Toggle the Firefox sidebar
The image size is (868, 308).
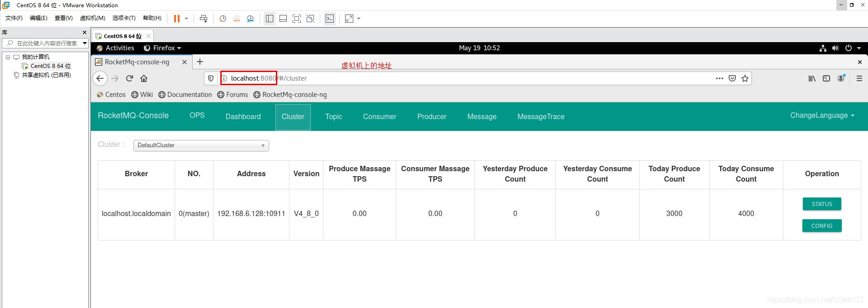[826, 78]
